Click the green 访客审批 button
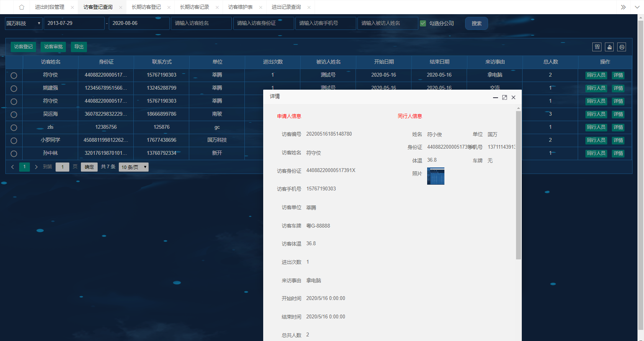This screenshot has height=341, width=644. pyautogui.click(x=53, y=47)
